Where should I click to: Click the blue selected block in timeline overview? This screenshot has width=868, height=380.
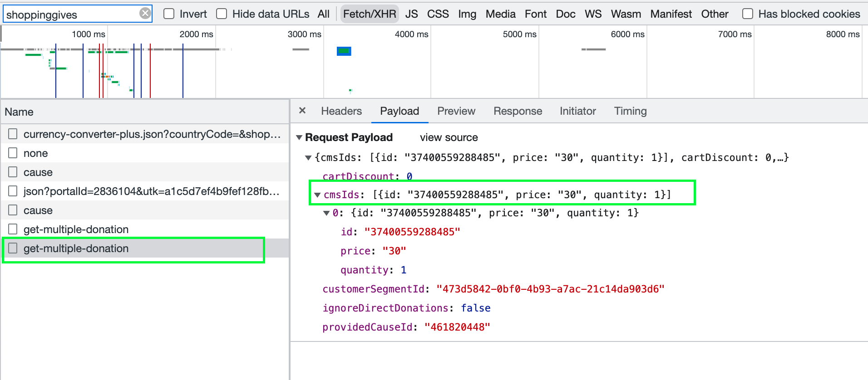(344, 51)
